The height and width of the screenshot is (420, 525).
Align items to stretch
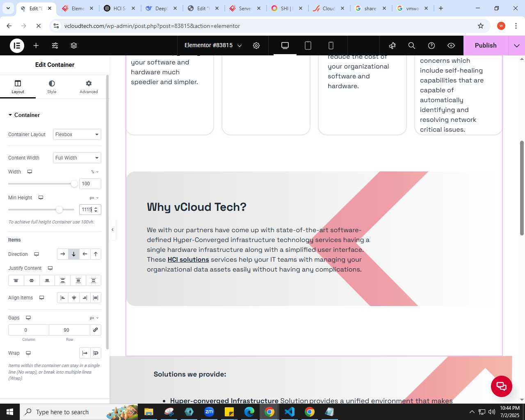96,298
